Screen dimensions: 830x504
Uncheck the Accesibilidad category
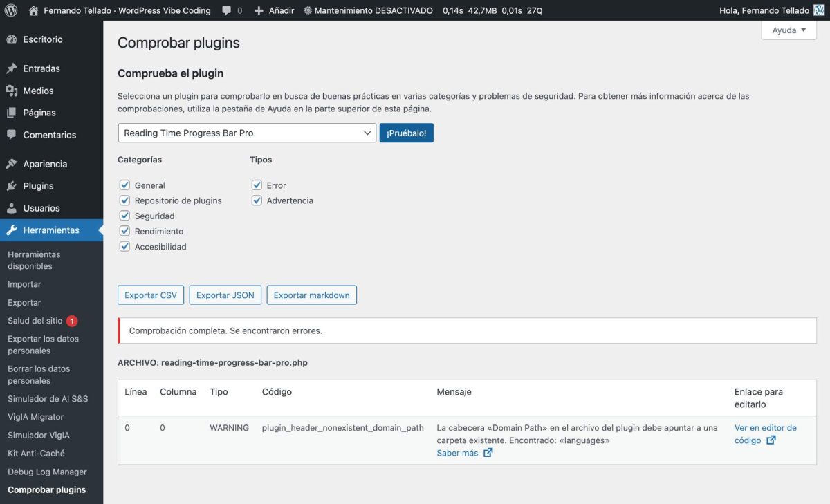tap(124, 246)
